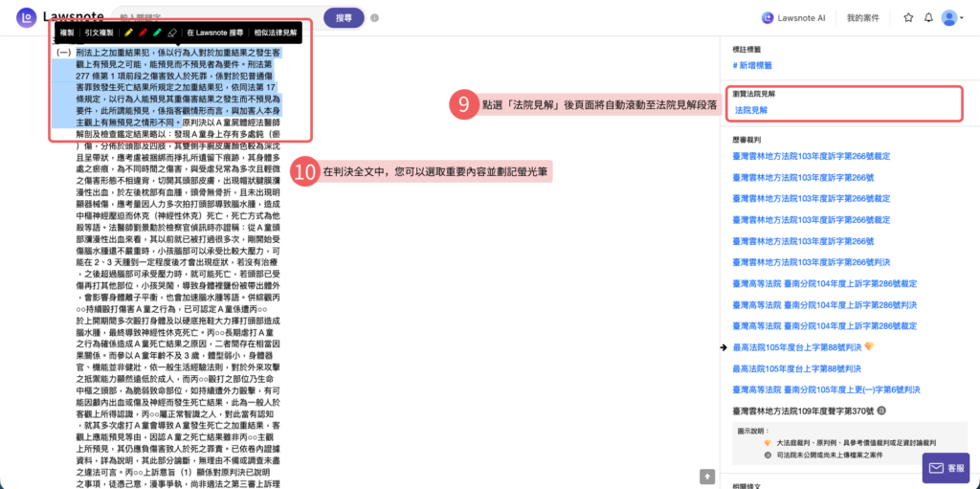Click the diamond icon beside 最高法院105年度台上字第88號判決

(869, 346)
